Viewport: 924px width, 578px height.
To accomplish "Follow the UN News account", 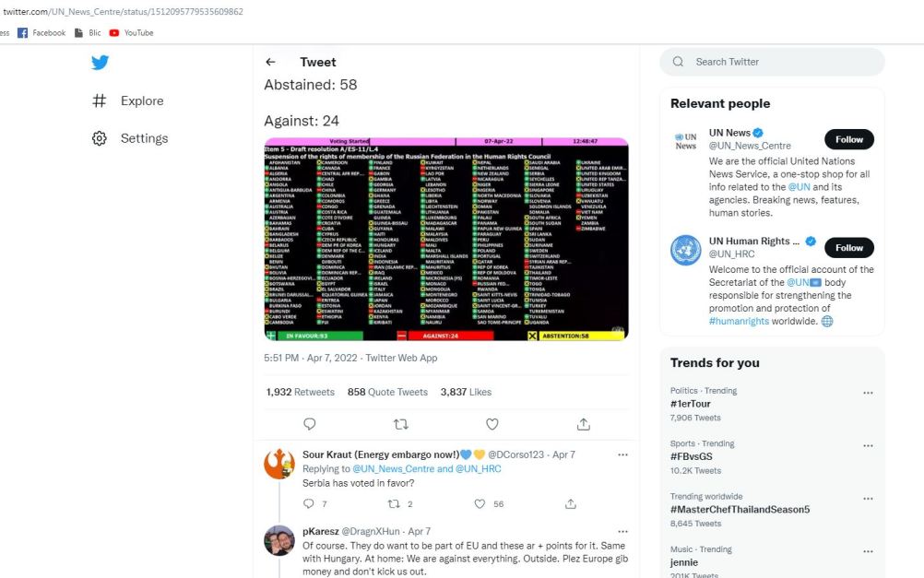I will coord(848,140).
